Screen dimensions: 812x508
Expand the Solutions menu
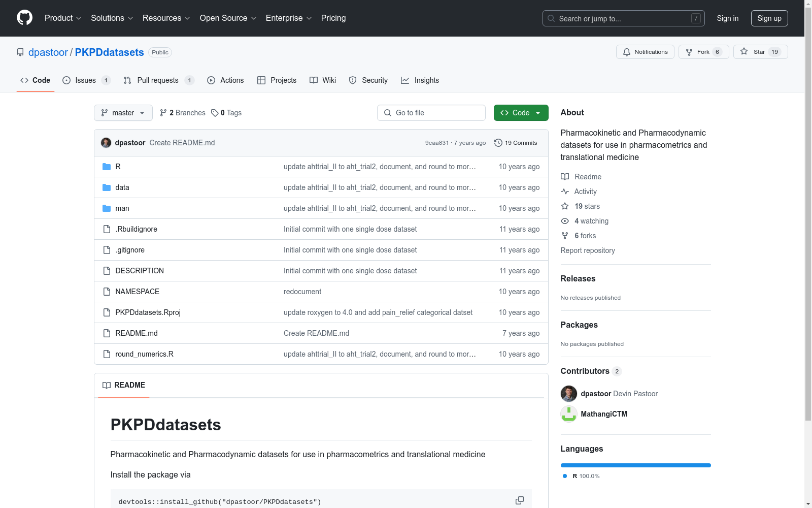(x=112, y=18)
